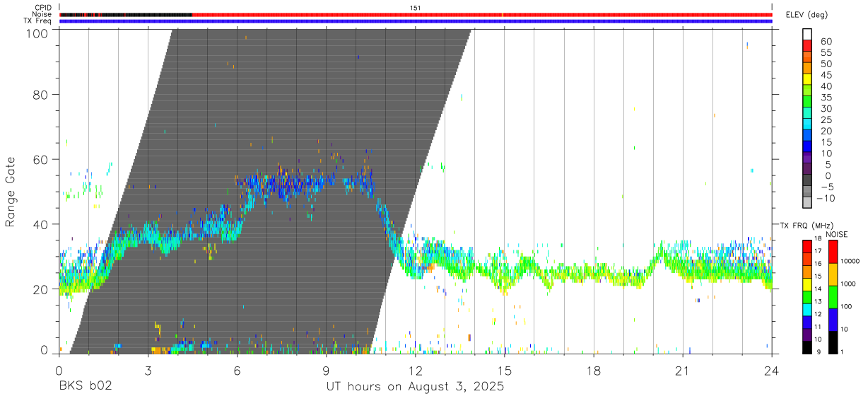Click the '100' tick on Range Gate axis
868x401 pixels.
[x=36, y=33]
